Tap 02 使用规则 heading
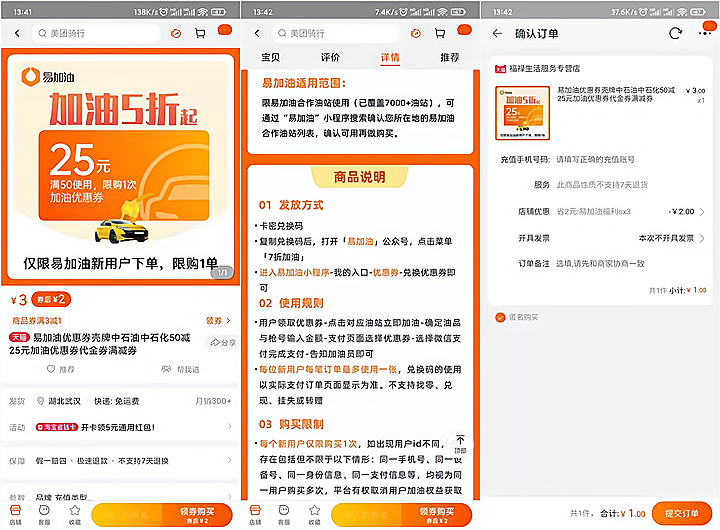The height and width of the screenshot is (530, 720). click(x=291, y=303)
